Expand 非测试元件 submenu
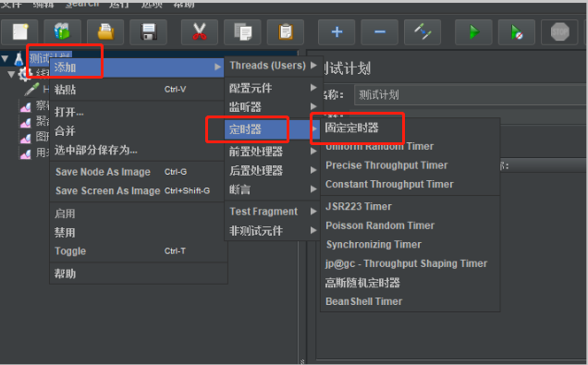Image resolution: width=588 pixels, height=365 pixels. 273,231
